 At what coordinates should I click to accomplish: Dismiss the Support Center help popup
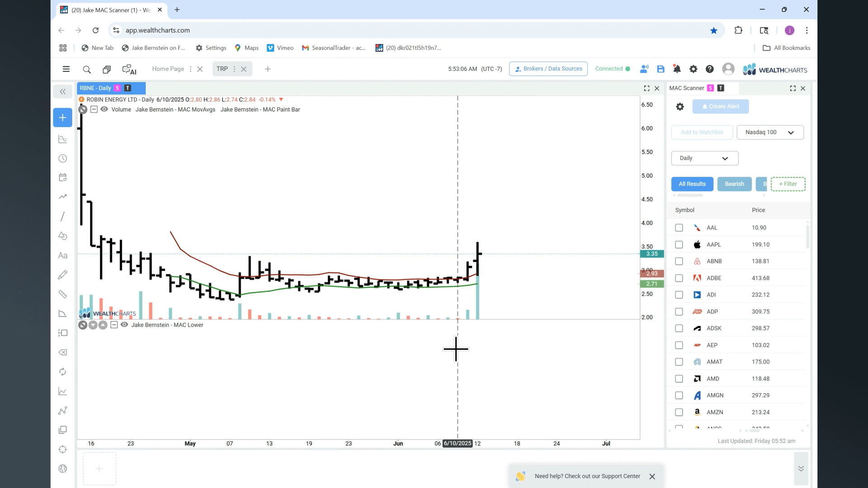coord(652,476)
